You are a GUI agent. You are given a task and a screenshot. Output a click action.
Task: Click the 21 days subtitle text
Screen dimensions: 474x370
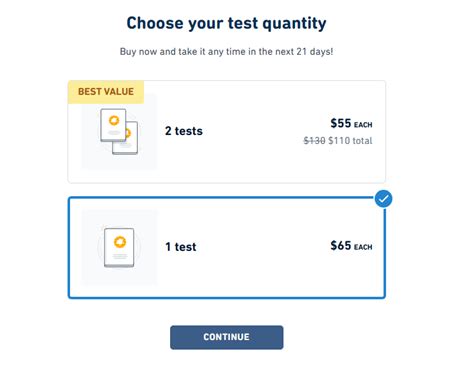[227, 52]
